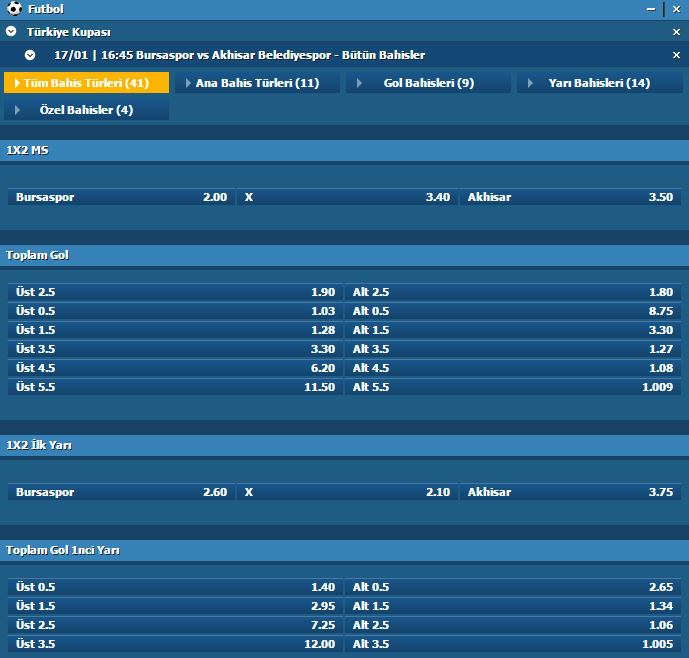This screenshot has width=689, height=658.
Task: Select Alt 2.5 at 1.80 in Toplam Gol
Action: point(513,292)
